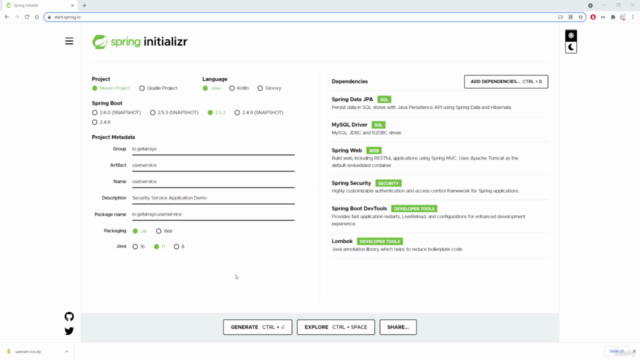Viewport: 640px width, 360px height.
Task: Edit the Group input field
Action: coord(213,149)
